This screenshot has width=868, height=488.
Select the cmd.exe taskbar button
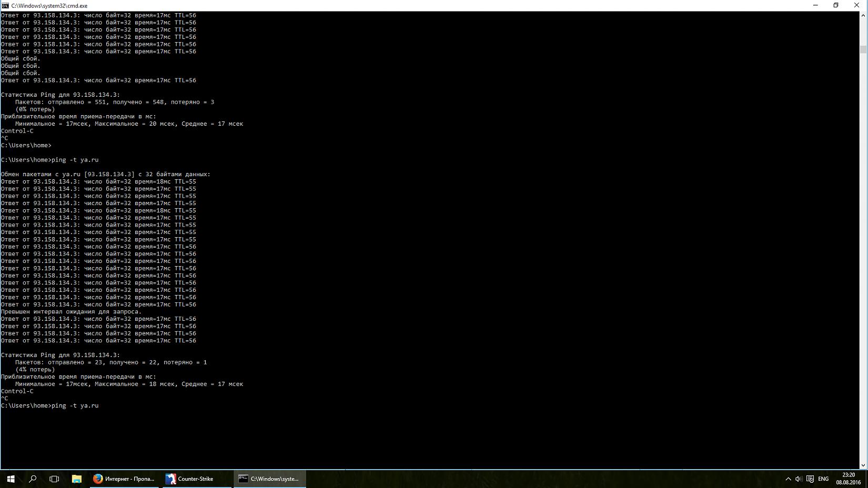point(269,479)
